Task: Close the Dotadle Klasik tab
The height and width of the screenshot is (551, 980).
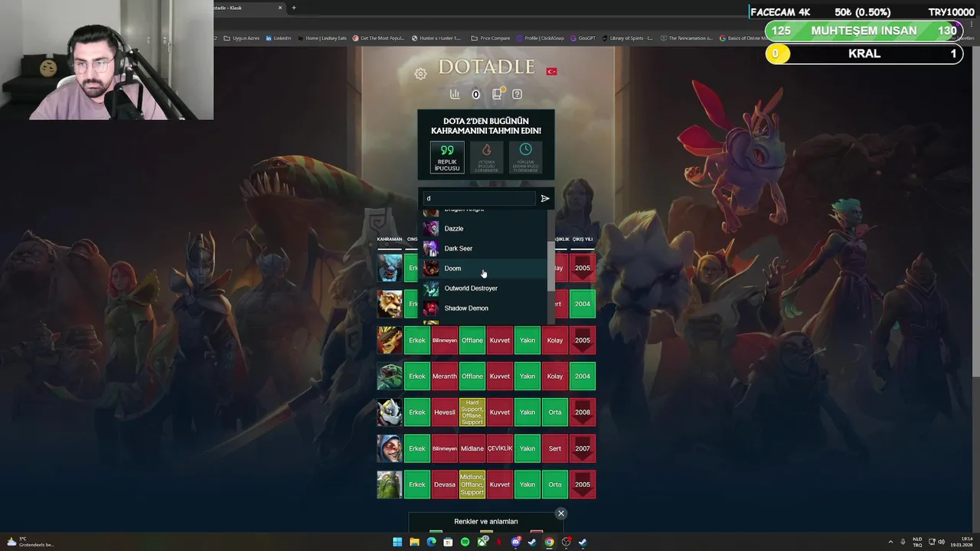Action: [280, 8]
